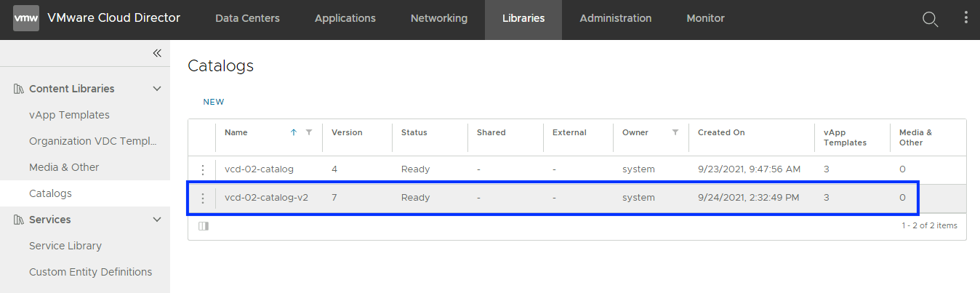Switch to the Networking tab
The width and height of the screenshot is (980, 293).
pos(439,19)
